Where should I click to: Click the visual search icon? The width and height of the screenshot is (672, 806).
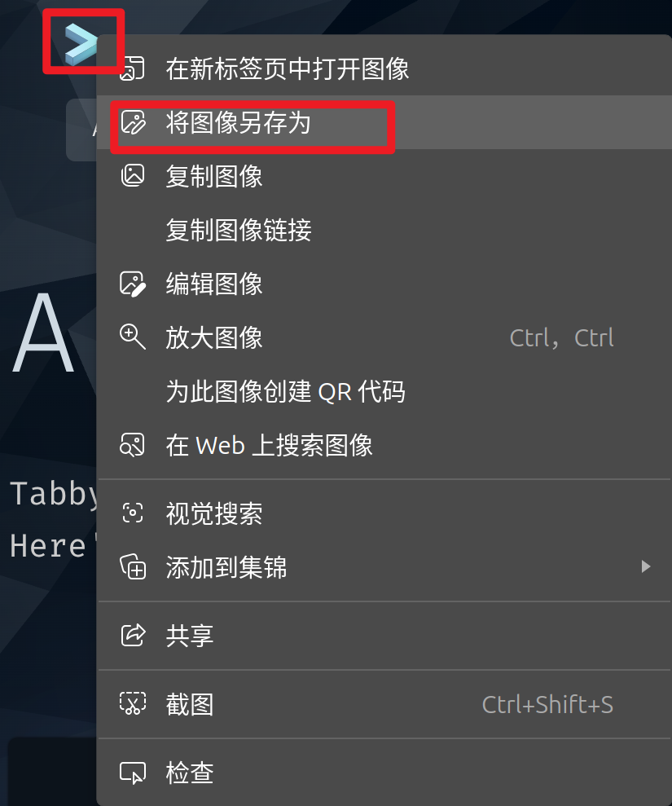point(133,513)
